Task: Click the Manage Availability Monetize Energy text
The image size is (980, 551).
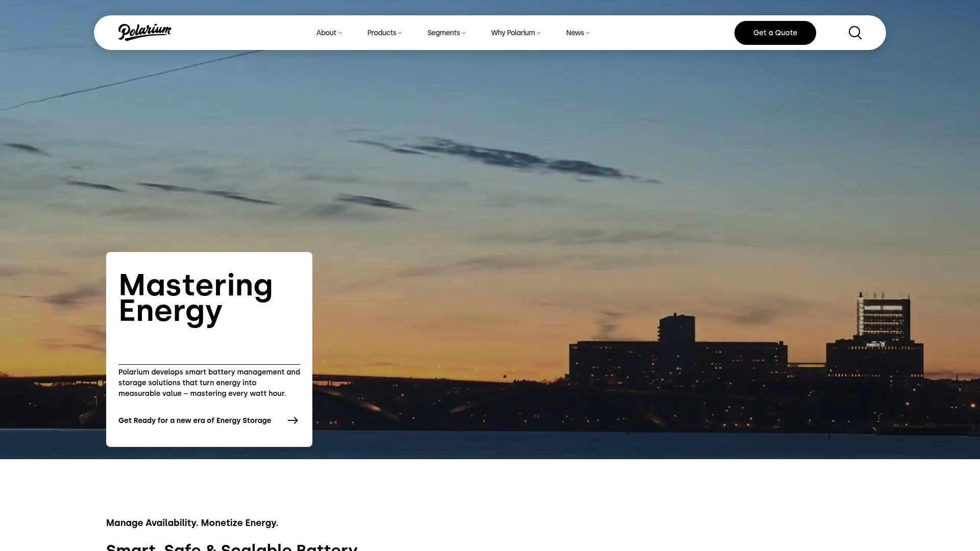Action: coord(192,523)
